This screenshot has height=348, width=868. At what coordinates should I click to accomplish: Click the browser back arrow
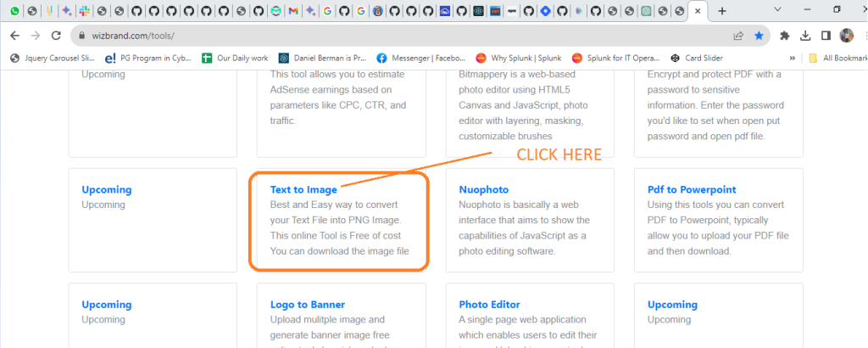coord(14,36)
